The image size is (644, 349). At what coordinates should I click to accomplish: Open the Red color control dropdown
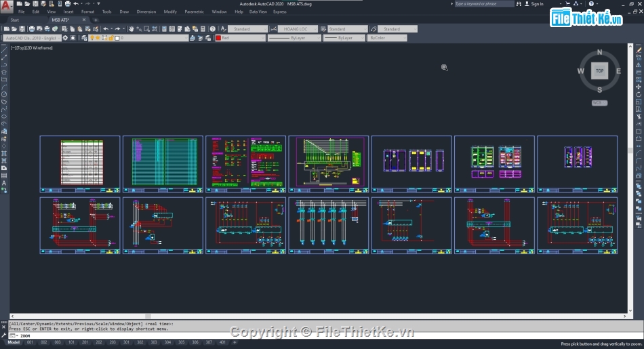pyautogui.click(x=240, y=38)
